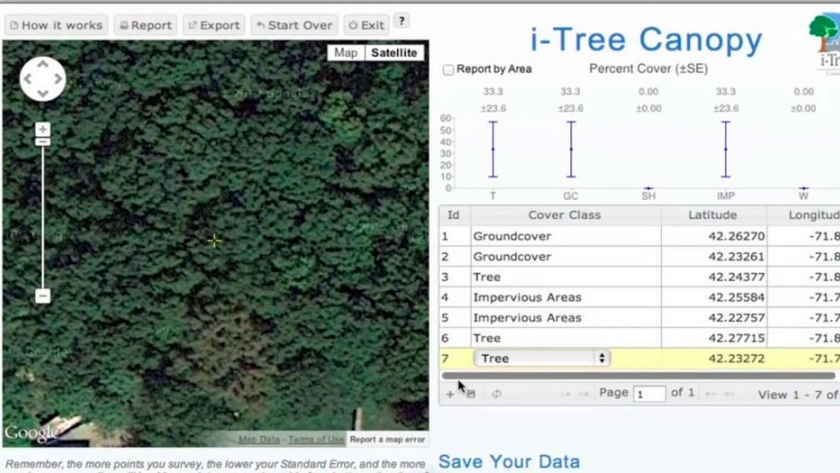Pan the map left with arrow control

(x=27, y=79)
